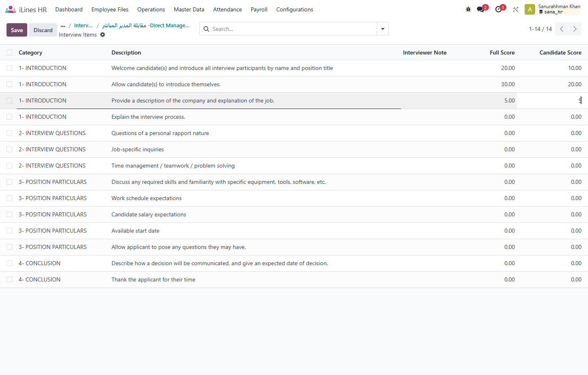Click 'Allow applicant to pose any questions'
The image size is (588, 375).
[x=179, y=247]
